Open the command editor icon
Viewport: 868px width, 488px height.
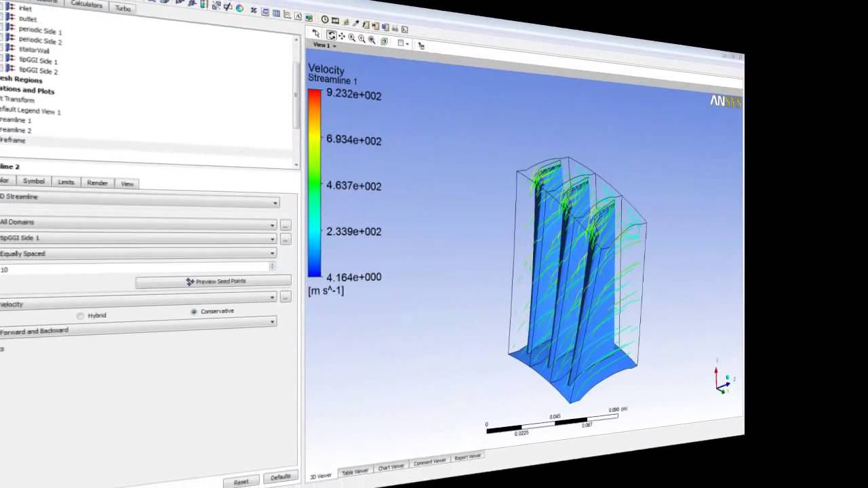[405, 30]
